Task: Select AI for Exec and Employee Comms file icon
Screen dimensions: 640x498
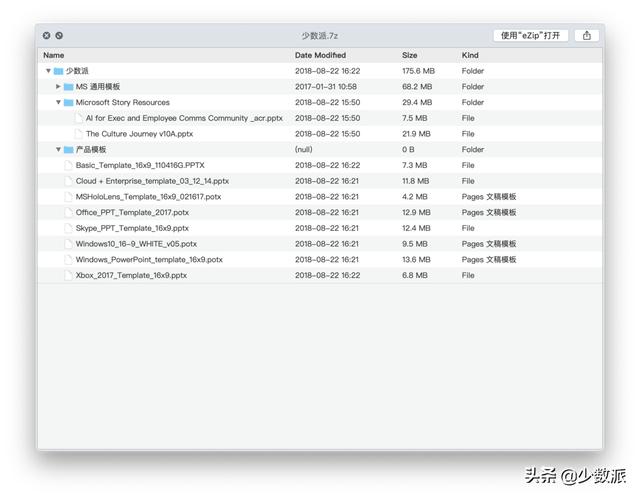Action: click(79, 118)
